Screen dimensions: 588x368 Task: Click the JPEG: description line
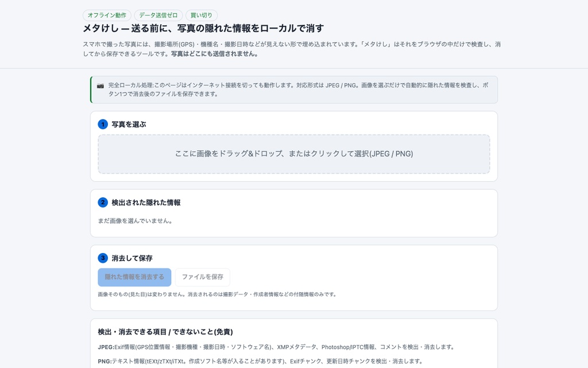click(277, 347)
